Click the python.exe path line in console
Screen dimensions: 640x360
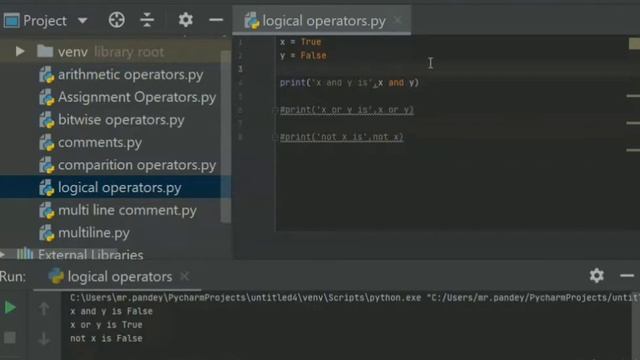354,298
